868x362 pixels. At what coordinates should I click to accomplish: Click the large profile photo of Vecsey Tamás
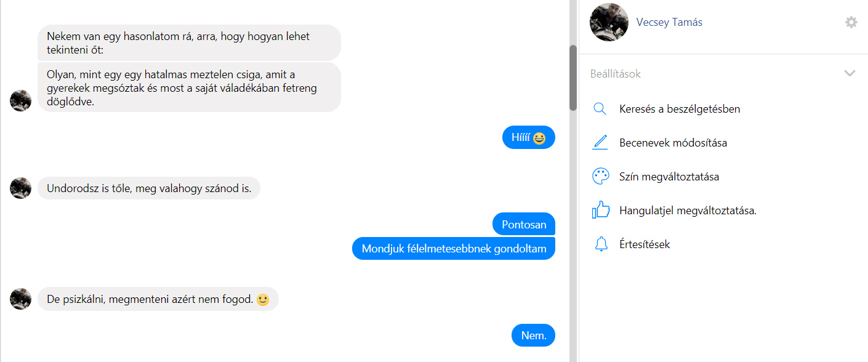(x=609, y=23)
